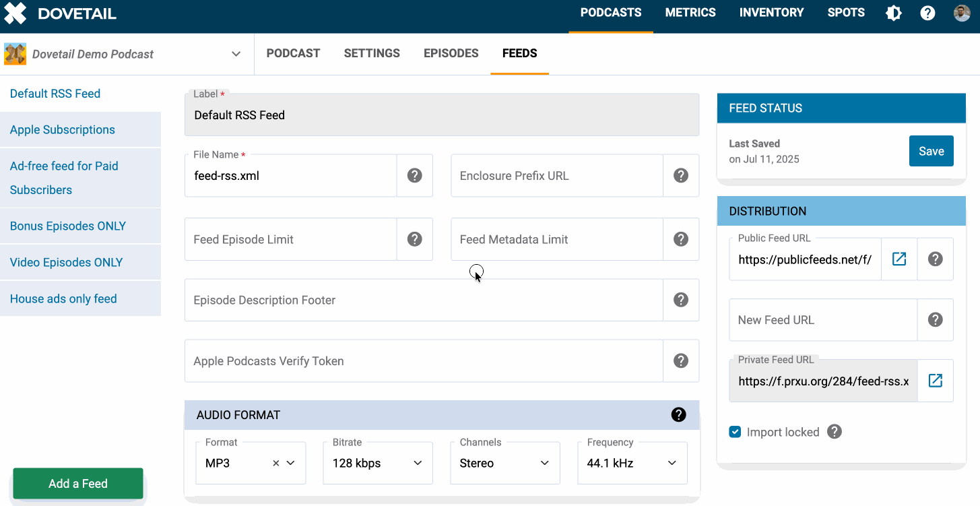Show help for File Name field
Screen dimensions: 980x506
click(414, 175)
